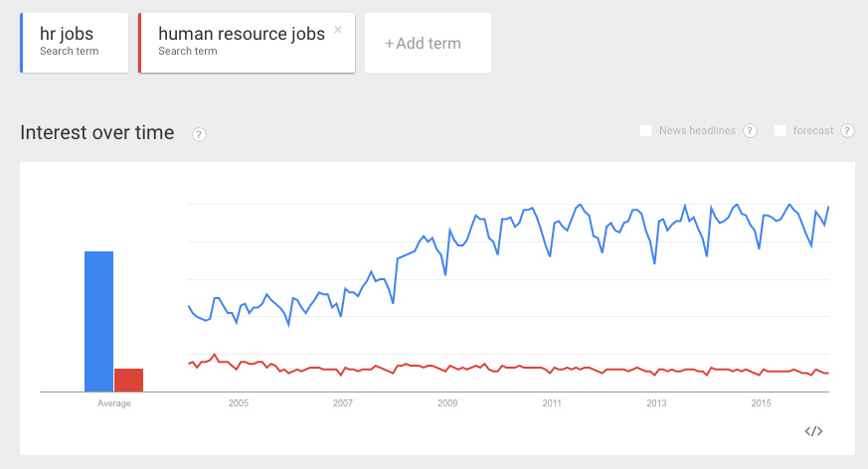
Task: Open forecast help question mark icon
Action: (x=847, y=130)
